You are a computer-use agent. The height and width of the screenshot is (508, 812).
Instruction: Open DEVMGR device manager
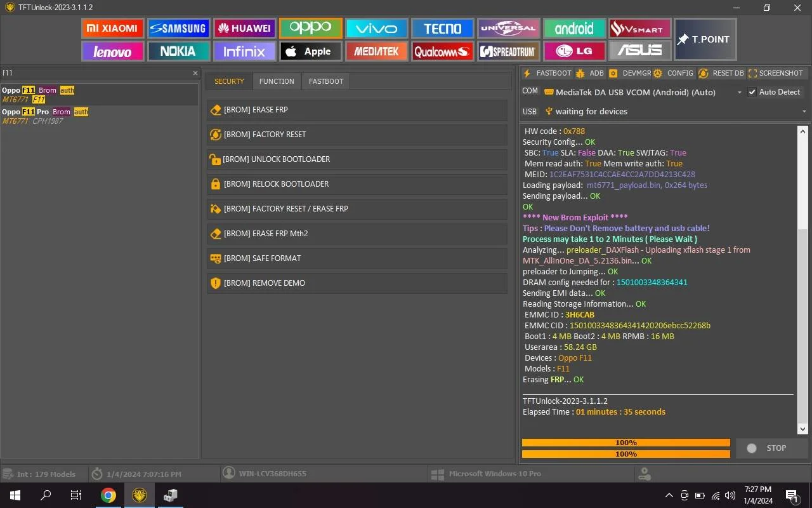coord(629,73)
